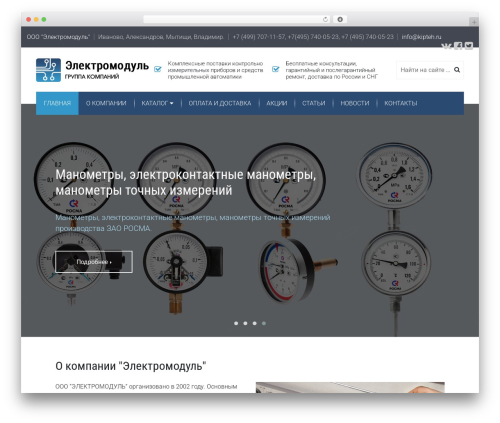
Task: Open the Контакты menu item
Action: click(x=401, y=103)
